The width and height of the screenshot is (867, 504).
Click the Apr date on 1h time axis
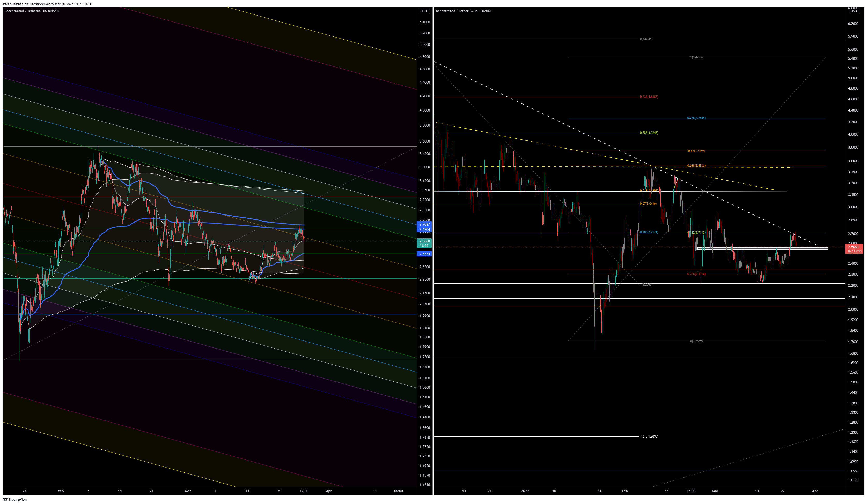329,491
